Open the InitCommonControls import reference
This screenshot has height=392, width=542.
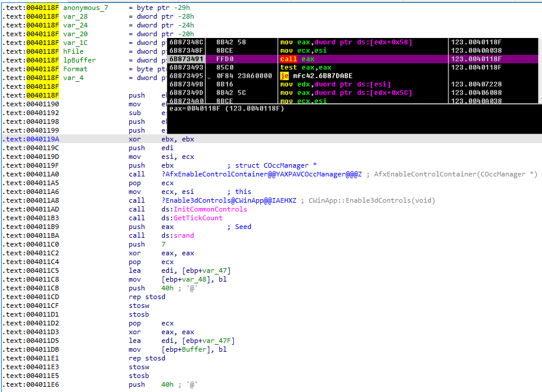[210, 209]
